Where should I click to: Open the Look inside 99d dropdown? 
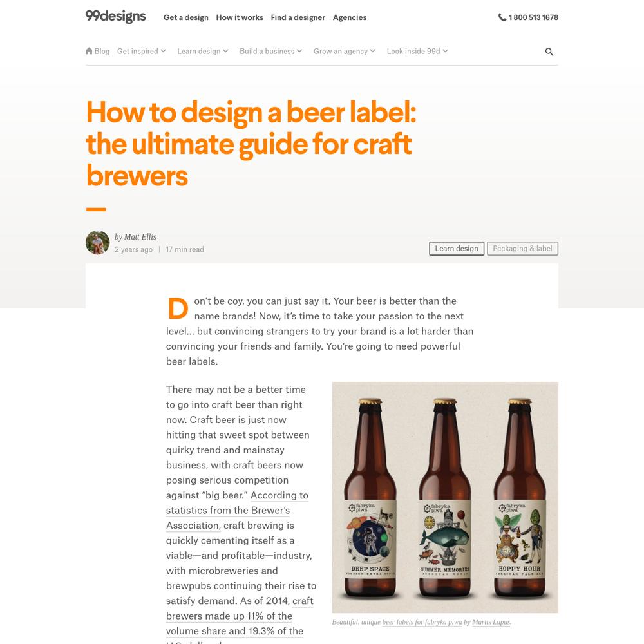[x=417, y=52]
